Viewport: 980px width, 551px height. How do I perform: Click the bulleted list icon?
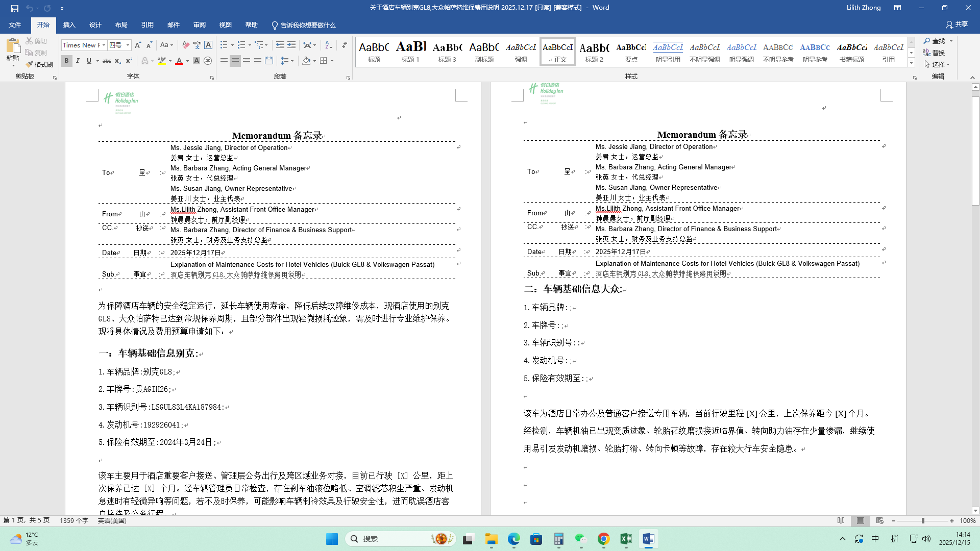224,45
